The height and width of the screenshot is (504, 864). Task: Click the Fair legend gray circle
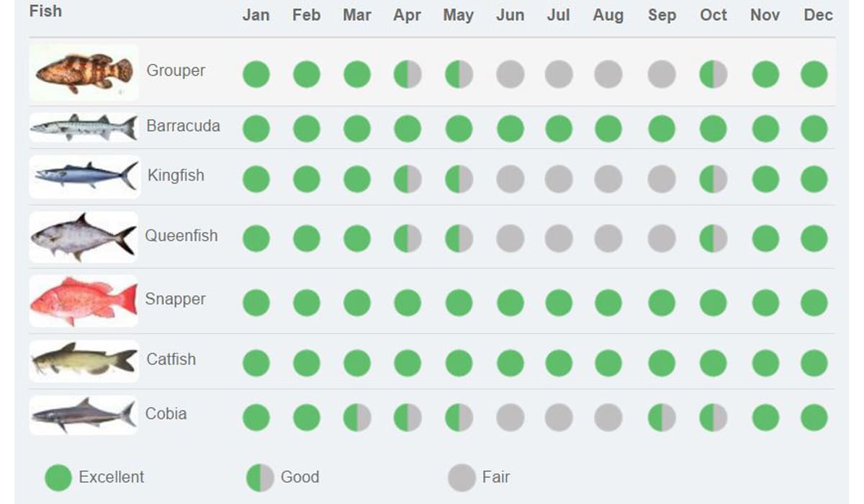coord(462,477)
